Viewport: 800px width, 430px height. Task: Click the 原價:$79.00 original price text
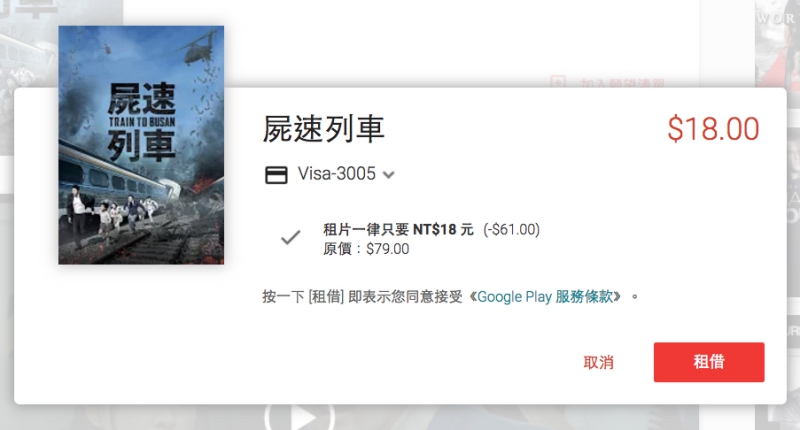point(366,249)
